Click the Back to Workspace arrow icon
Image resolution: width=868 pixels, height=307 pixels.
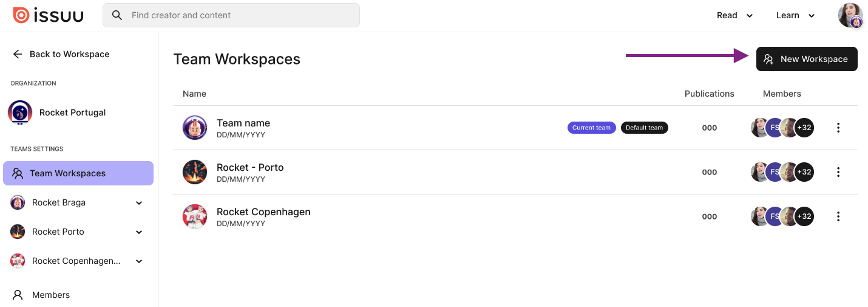18,54
